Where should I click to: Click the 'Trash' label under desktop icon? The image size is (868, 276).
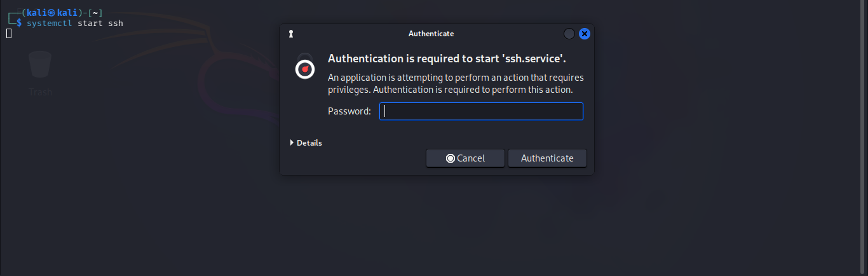click(x=40, y=92)
